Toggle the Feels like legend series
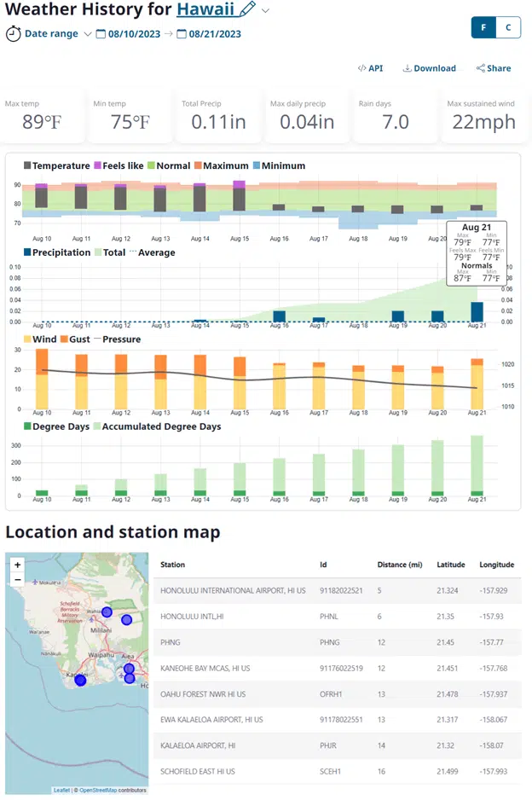The height and width of the screenshot is (800, 532). pos(118,165)
